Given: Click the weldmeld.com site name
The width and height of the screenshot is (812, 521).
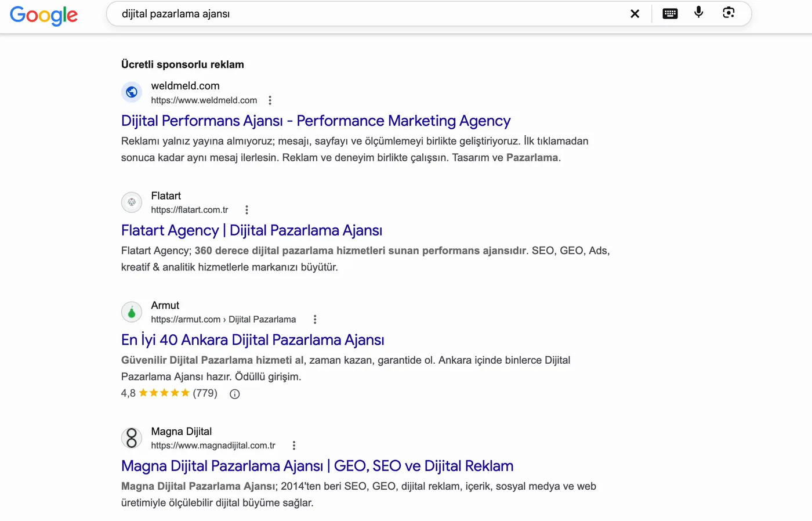Looking at the screenshot, I should (x=186, y=86).
